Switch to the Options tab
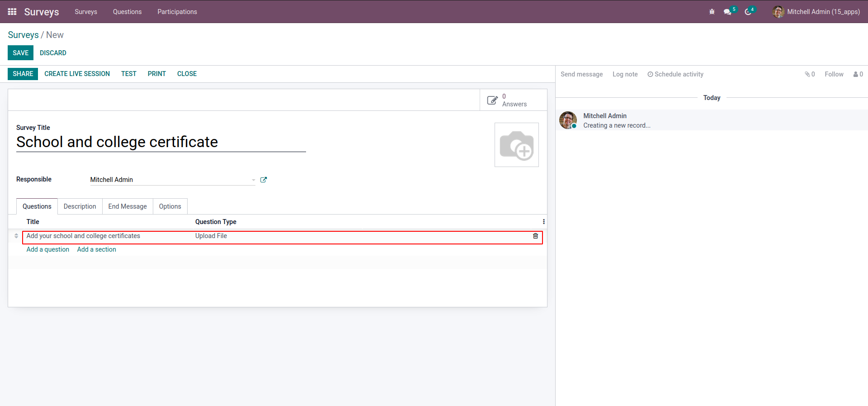The width and height of the screenshot is (868, 406). coord(170,206)
